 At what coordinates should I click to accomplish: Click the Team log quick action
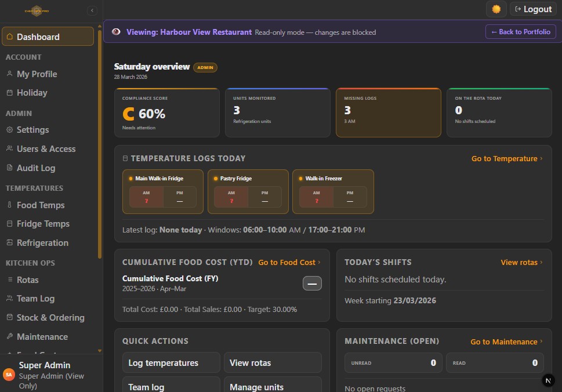coord(171,385)
